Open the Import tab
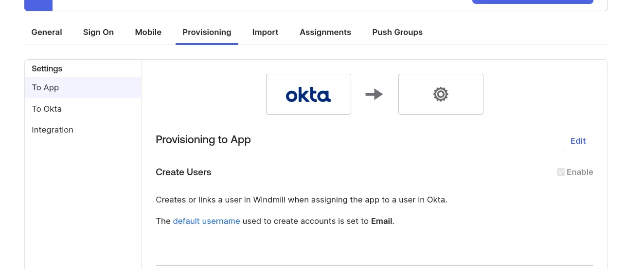The image size is (644, 269). (265, 32)
